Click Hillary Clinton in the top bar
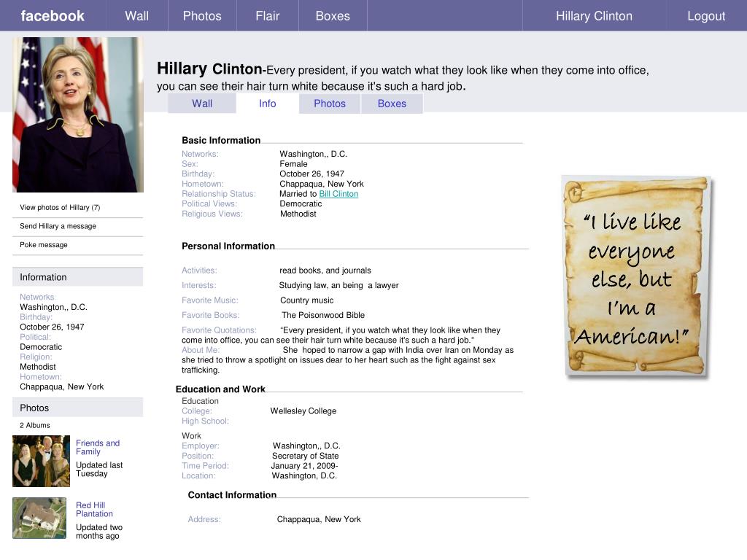Viewport: 747px width, 560px height. tap(594, 16)
